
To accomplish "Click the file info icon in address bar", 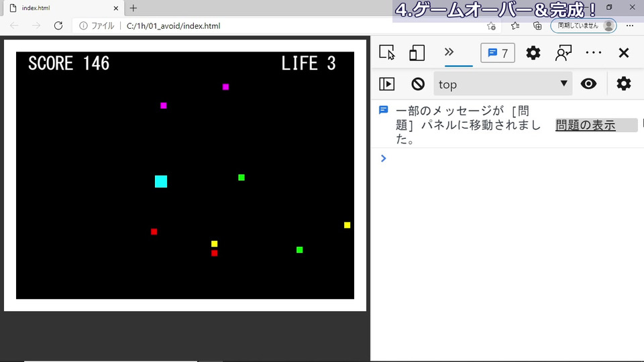I will (x=83, y=26).
